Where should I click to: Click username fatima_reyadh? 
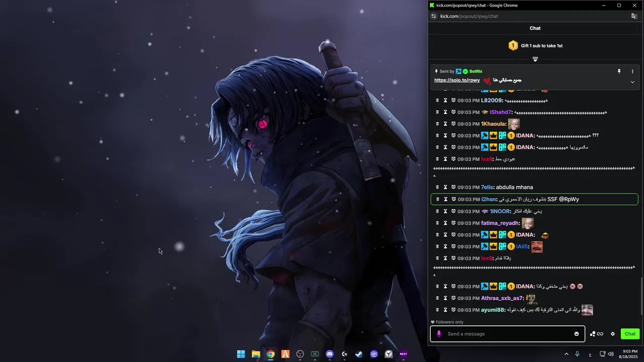[x=500, y=223]
